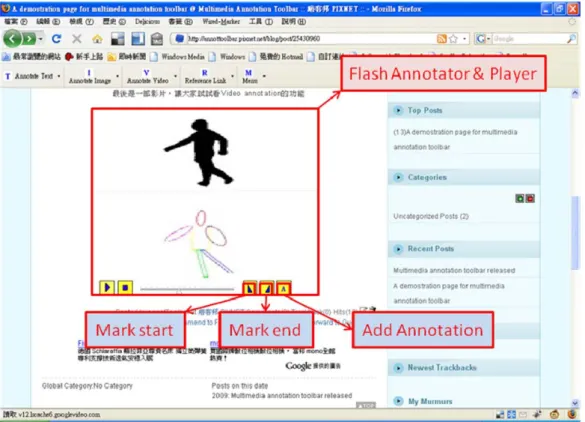The height and width of the screenshot is (422, 585).
Task: Click the mark end button in player
Action: click(x=266, y=288)
